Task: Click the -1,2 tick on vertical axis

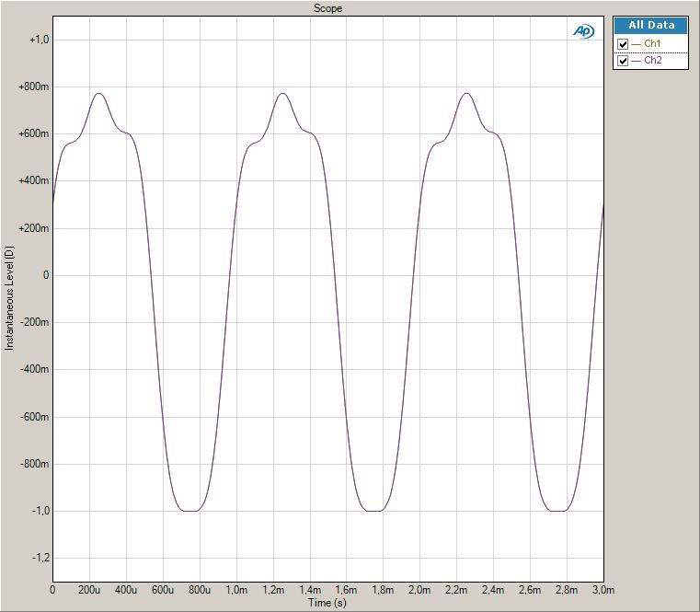Action: (x=40, y=559)
